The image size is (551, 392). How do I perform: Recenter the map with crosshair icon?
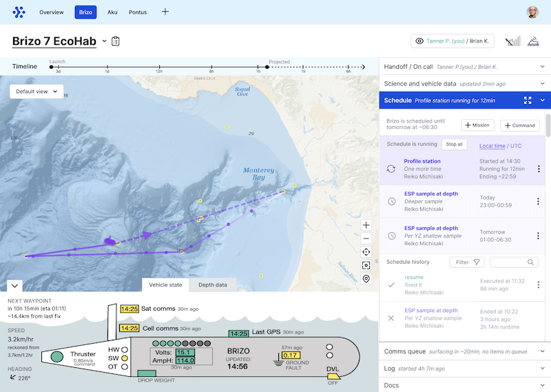click(366, 251)
